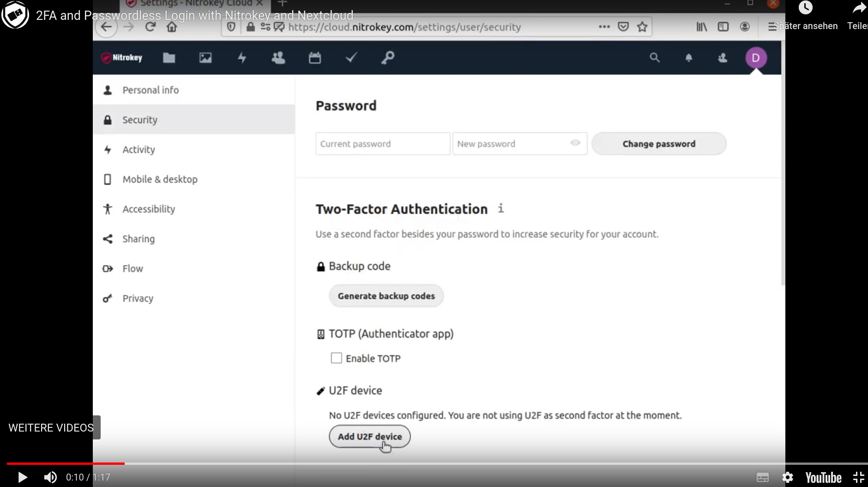The height and width of the screenshot is (487, 868).
Task: Open the Contacts app icon in header
Action: [x=278, y=58]
